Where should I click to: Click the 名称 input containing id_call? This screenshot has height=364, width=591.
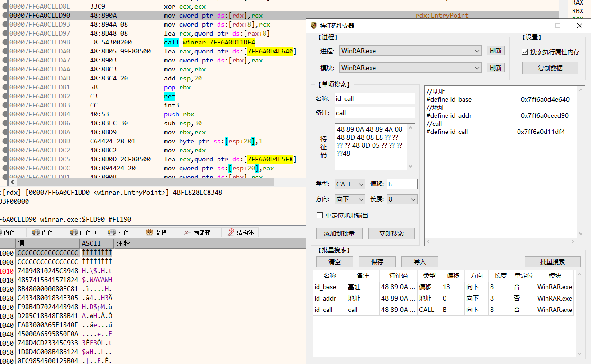click(x=374, y=98)
